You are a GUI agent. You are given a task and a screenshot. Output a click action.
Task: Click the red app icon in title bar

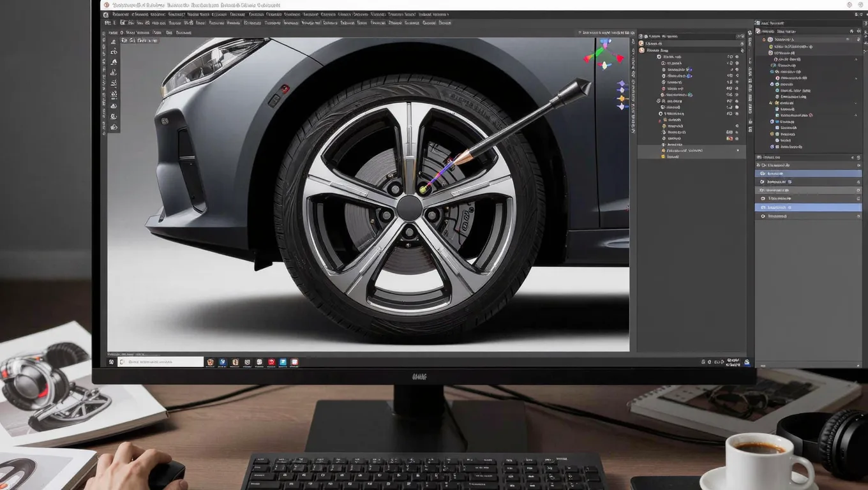click(107, 4)
